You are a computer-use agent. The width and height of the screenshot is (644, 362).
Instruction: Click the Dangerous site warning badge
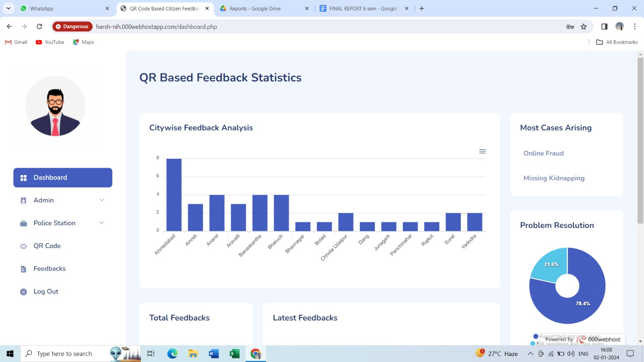coord(72,27)
